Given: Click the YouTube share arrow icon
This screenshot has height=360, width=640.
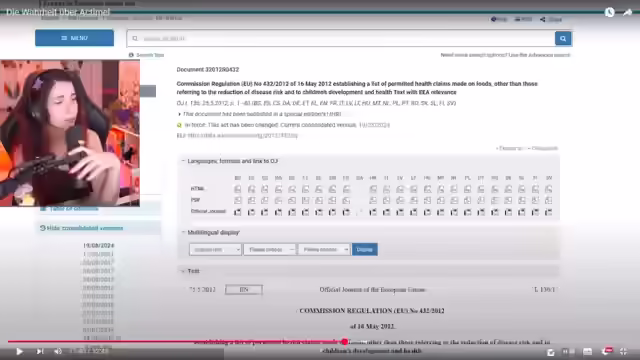Looking at the screenshot, I should pos(627,12).
